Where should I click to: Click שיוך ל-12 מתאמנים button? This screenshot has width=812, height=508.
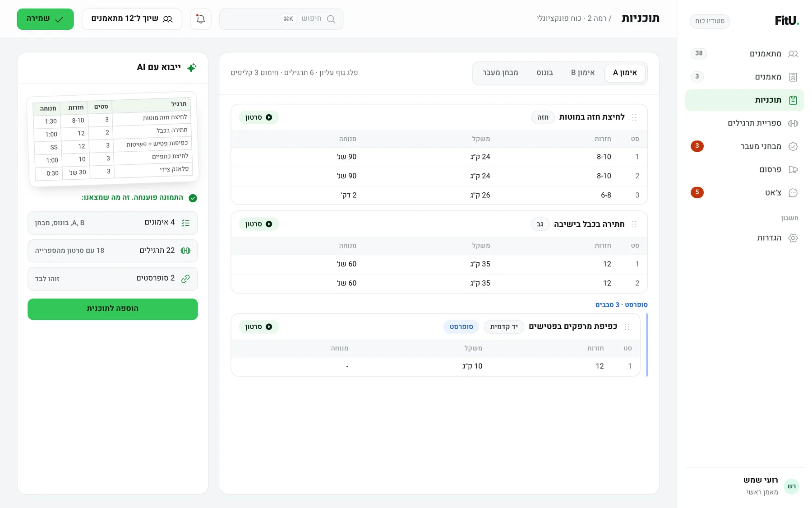point(132,19)
